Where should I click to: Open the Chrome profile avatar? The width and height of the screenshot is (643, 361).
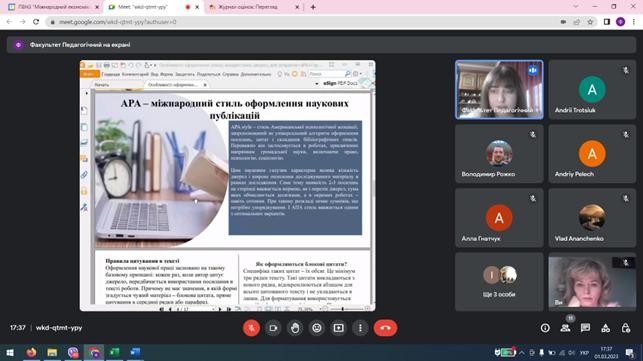tap(620, 22)
